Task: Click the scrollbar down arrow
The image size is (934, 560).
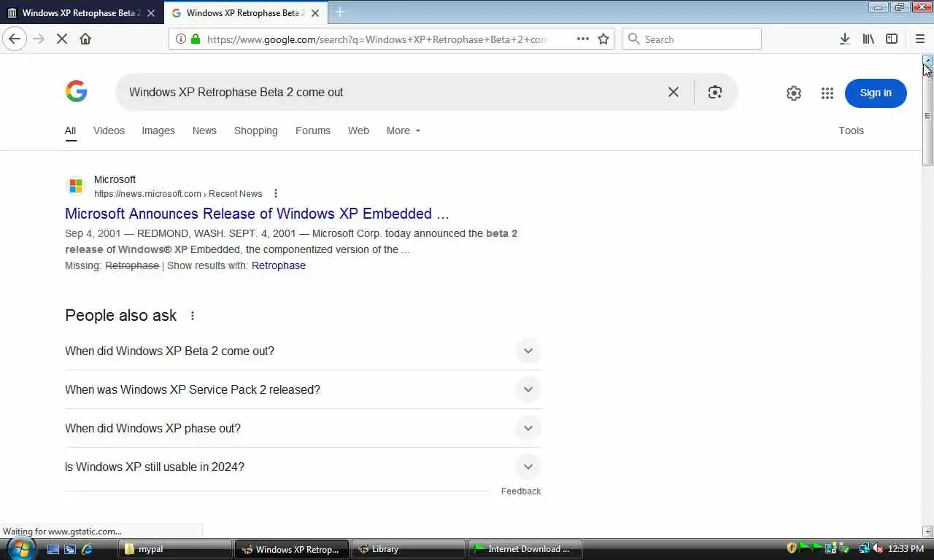Action: [x=927, y=532]
